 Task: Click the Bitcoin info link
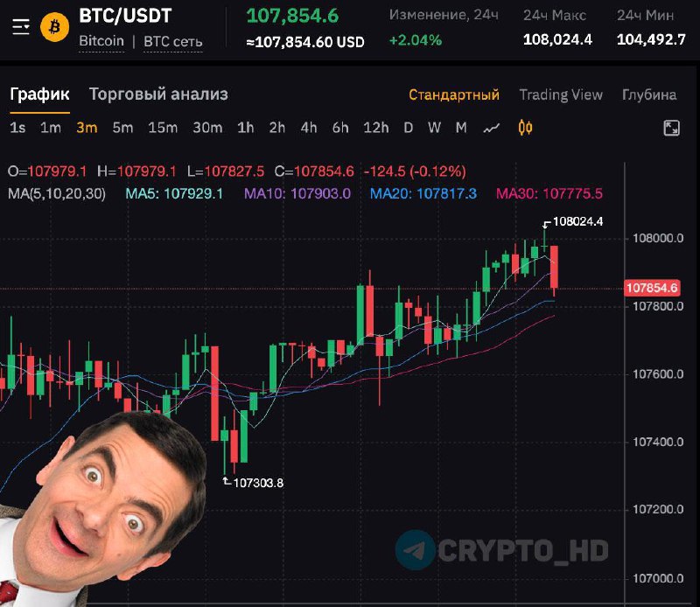(x=101, y=41)
